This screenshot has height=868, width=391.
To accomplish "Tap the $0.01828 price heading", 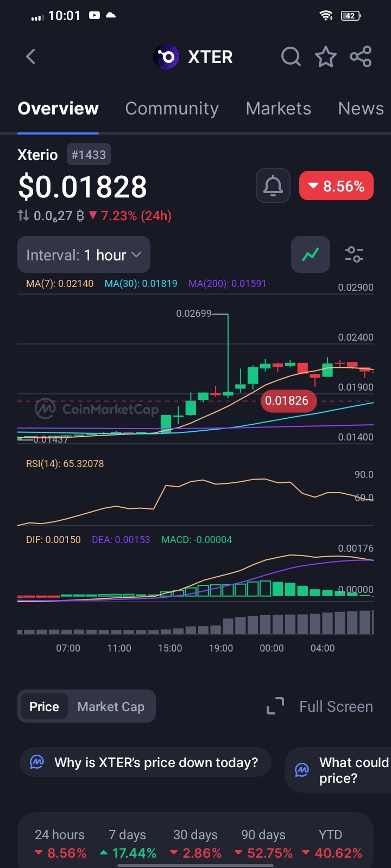I will (x=83, y=187).
